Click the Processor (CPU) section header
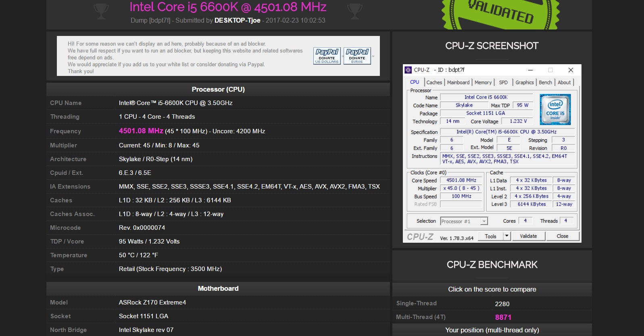The image size is (644, 336). tap(218, 89)
